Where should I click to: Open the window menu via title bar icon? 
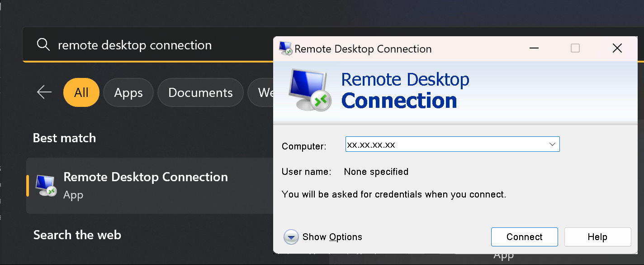click(285, 48)
